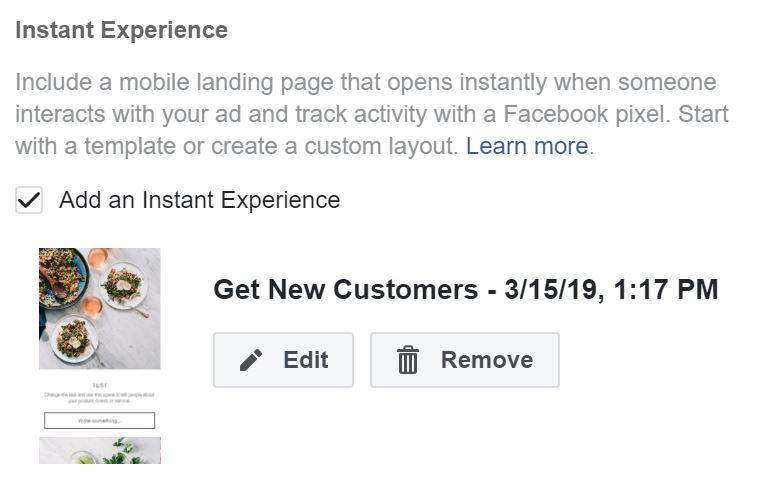Click the placeholder body text in preview
784x494 pixels.
[x=99, y=398]
